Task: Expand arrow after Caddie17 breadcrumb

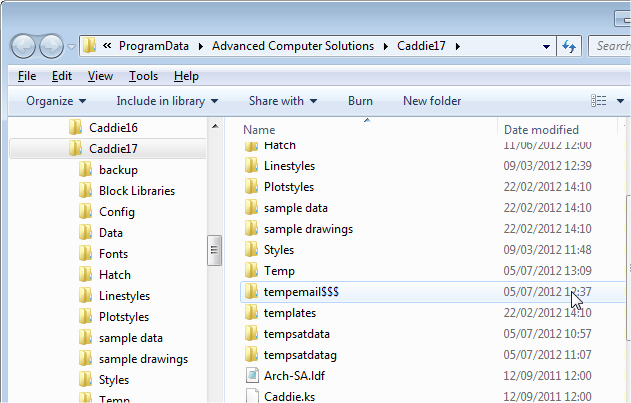Action: coord(458,47)
